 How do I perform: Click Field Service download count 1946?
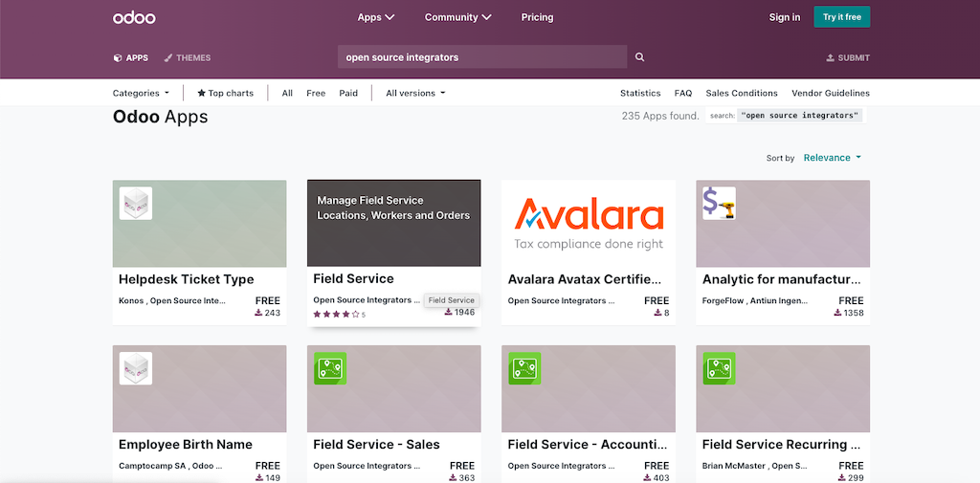click(x=464, y=312)
